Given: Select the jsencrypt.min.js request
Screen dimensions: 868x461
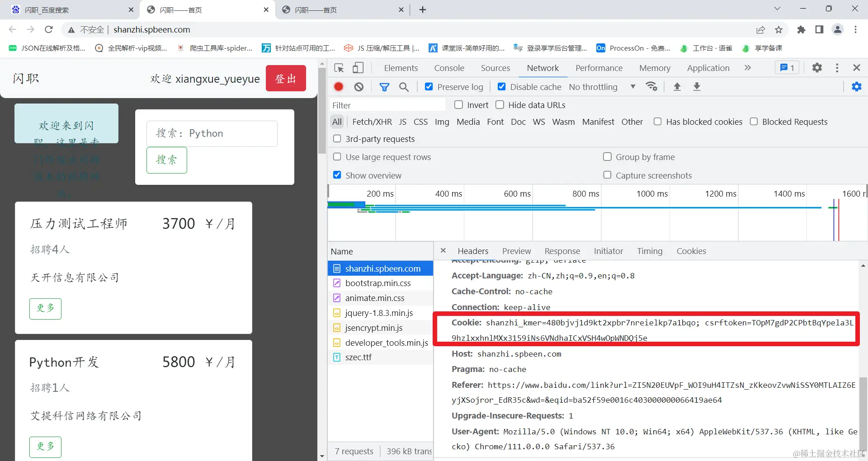Looking at the screenshot, I should click(x=380, y=328).
